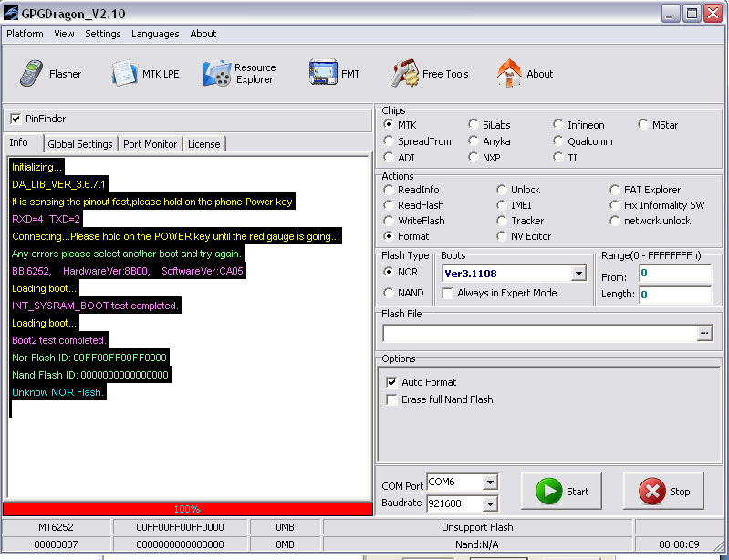Click the Flash File path field
The height and width of the screenshot is (560, 729).
tap(539, 333)
